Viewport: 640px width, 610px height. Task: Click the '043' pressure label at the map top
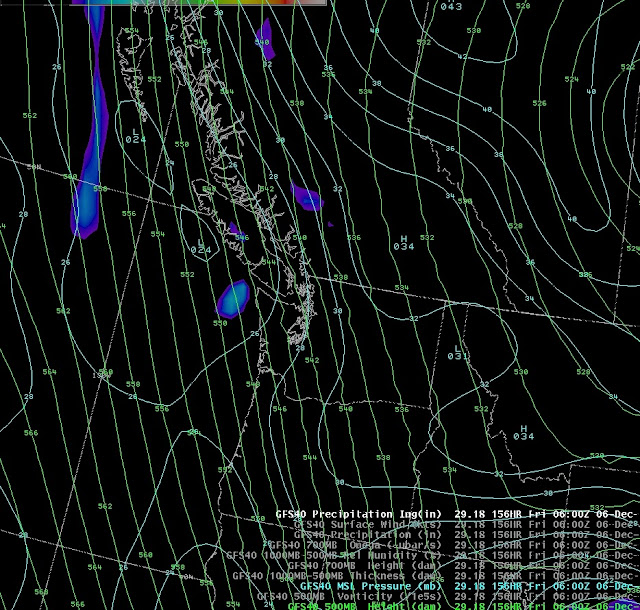451,6
